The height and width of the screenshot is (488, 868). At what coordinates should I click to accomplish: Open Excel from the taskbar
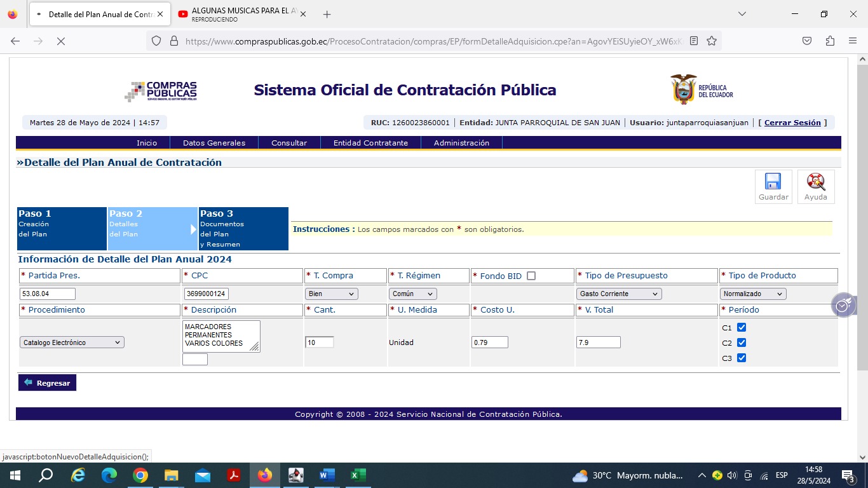pyautogui.click(x=358, y=475)
